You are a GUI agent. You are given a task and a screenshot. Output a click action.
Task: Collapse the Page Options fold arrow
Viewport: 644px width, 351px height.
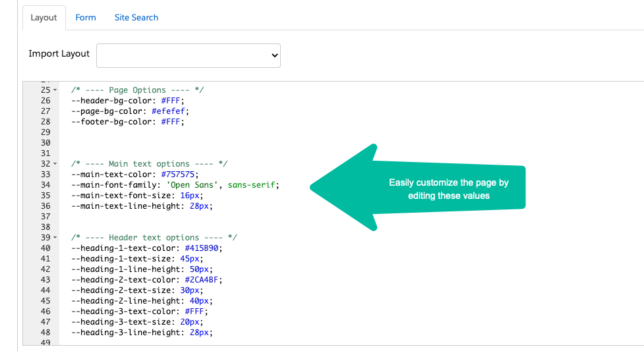click(55, 90)
